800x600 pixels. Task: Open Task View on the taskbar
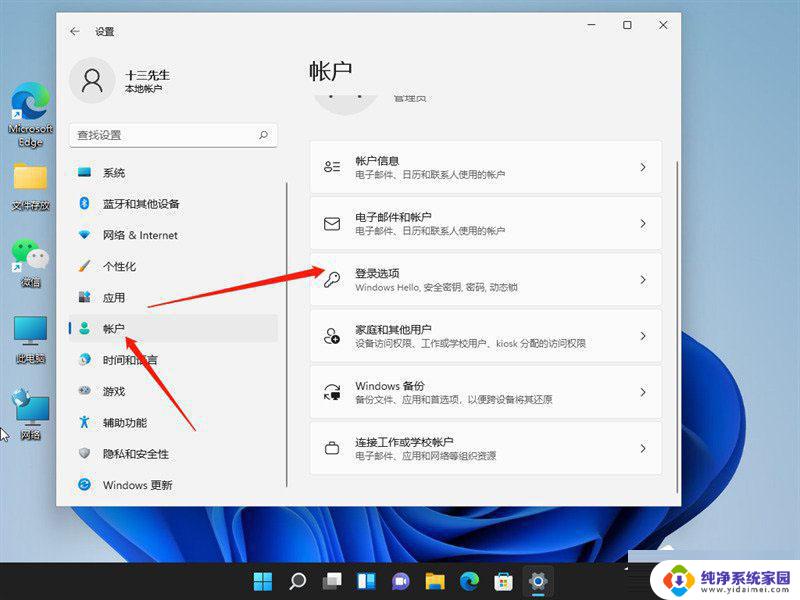(332, 581)
